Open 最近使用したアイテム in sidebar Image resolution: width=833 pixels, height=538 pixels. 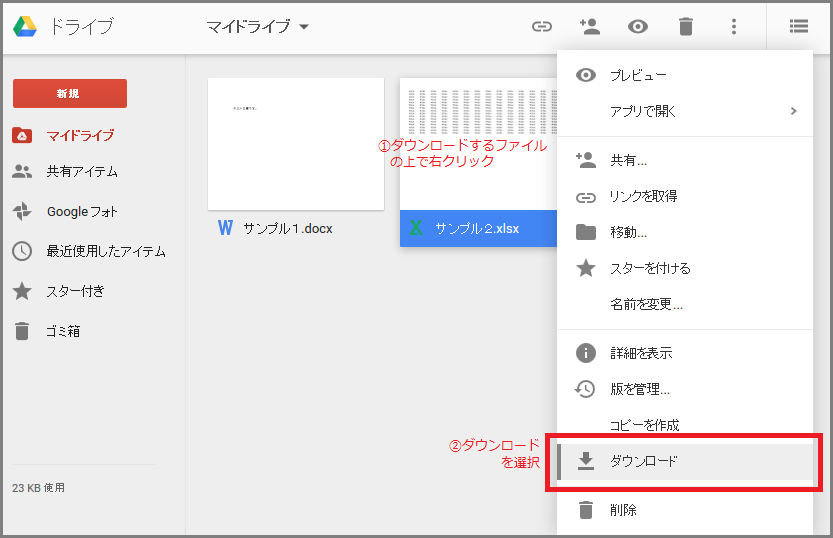(x=106, y=251)
